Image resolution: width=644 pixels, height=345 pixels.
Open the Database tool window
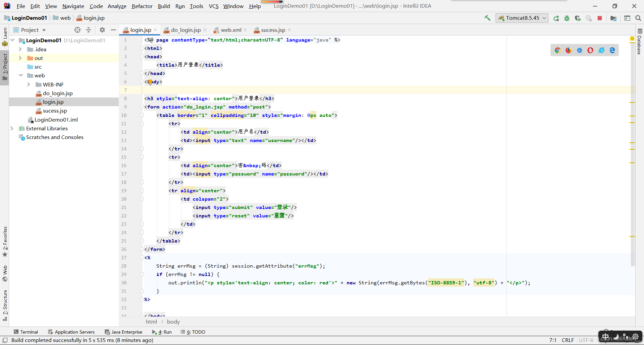(x=640, y=42)
